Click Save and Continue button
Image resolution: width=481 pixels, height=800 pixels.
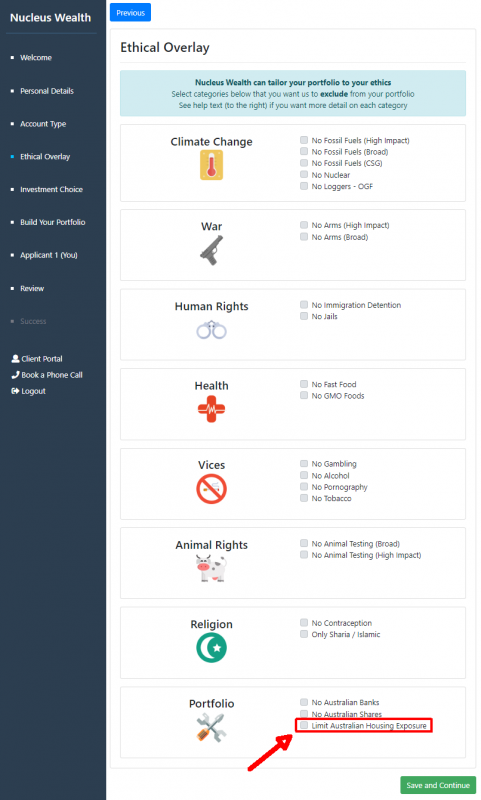click(438, 785)
